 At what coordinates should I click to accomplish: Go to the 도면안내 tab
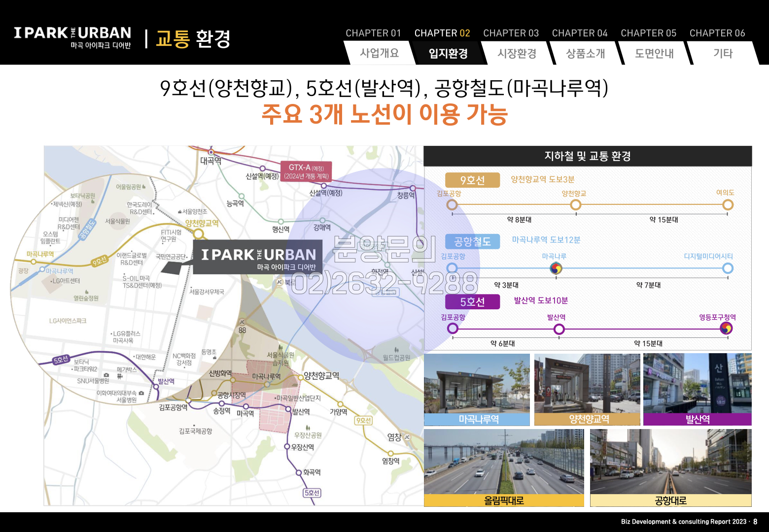(654, 53)
